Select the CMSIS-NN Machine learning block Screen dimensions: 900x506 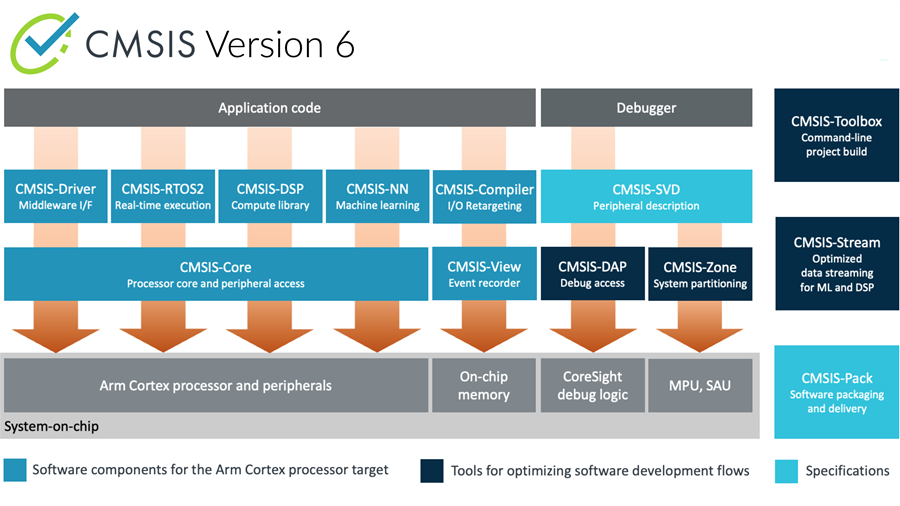[377, 196]
